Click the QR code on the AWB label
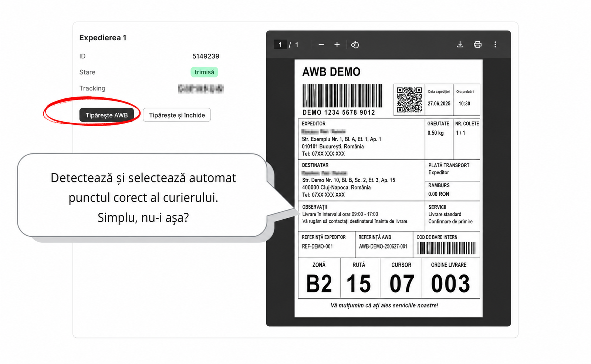This screenshot has width=591, height=364. pyautogui.click(x=409, y=100)
